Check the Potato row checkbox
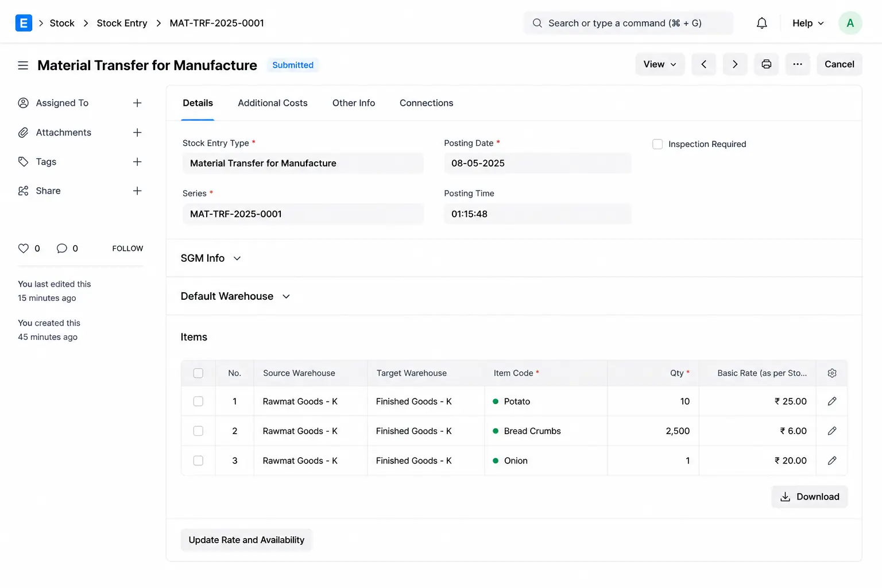Screen dimensions: 882x588 tap(198, 401)
